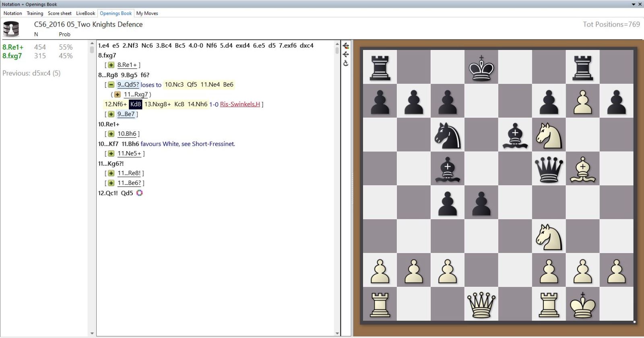Click the colored move-arrows icon beside the board
The width and height of the screenshot is (644, 338).
pos(346,46)
